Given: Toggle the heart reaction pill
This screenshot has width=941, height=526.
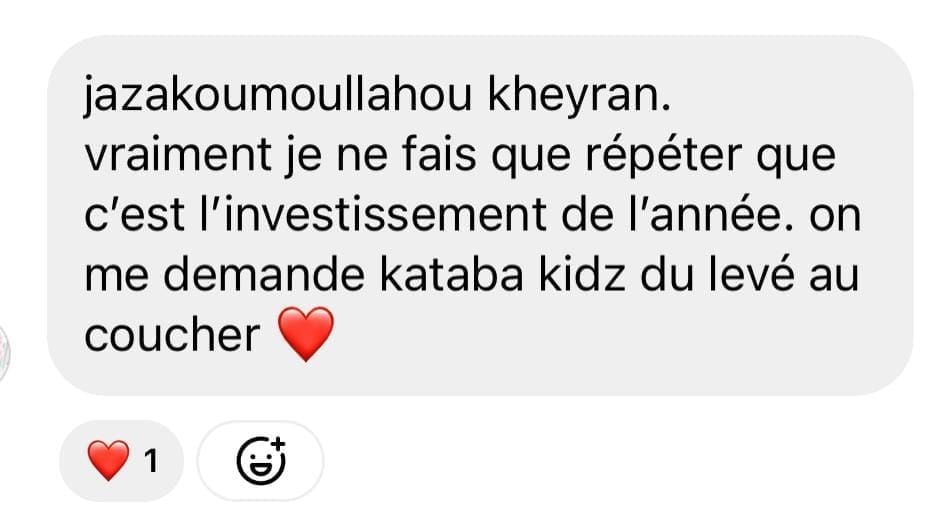Looking at the screenshot, I should tap(121, 461).
